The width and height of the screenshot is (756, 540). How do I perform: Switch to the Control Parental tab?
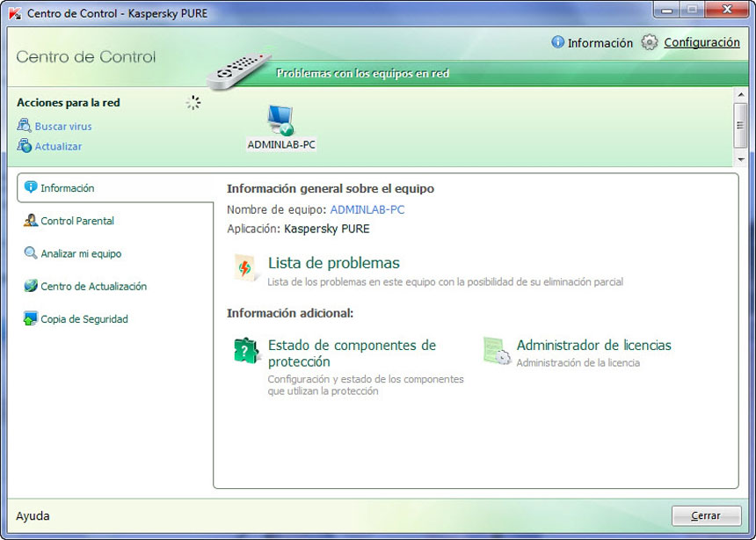click(x=77, y=221)
